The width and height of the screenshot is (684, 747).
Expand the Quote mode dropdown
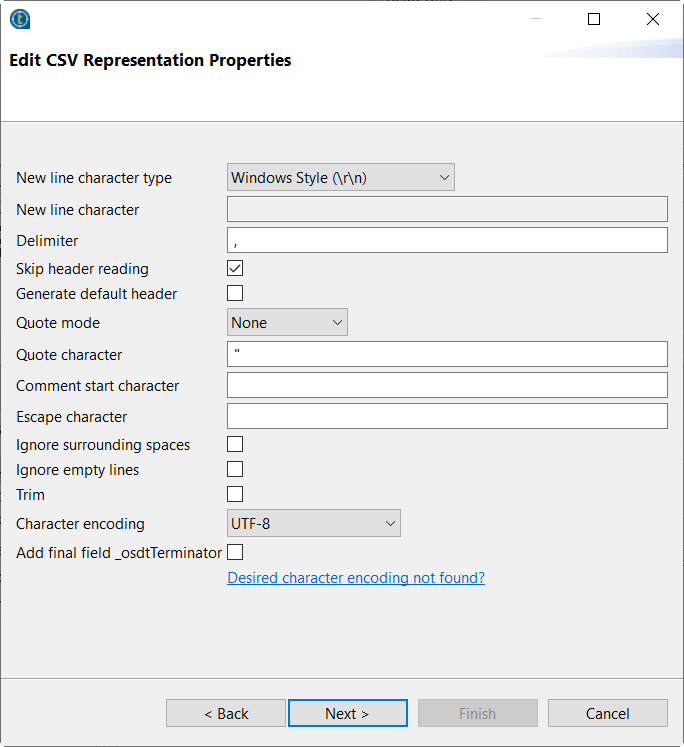click(x=288, y=322)
